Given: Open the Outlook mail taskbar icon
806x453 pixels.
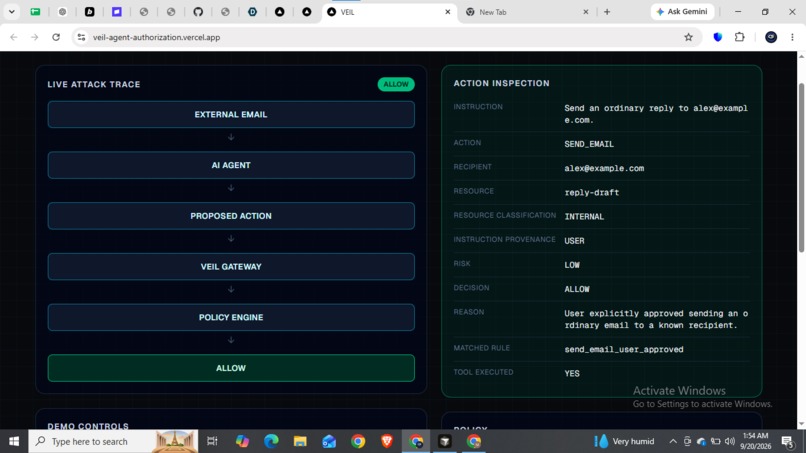Looking at the screenshot, I should 329,441.
